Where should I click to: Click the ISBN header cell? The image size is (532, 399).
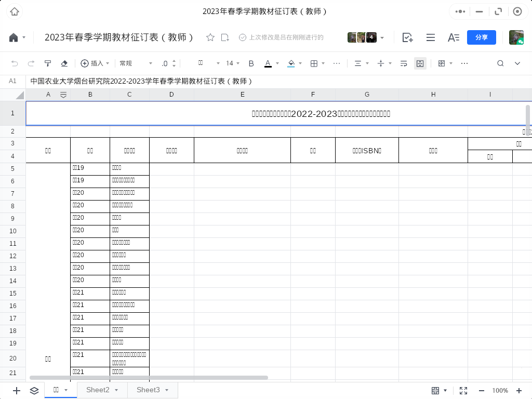[x=367, y=150]
